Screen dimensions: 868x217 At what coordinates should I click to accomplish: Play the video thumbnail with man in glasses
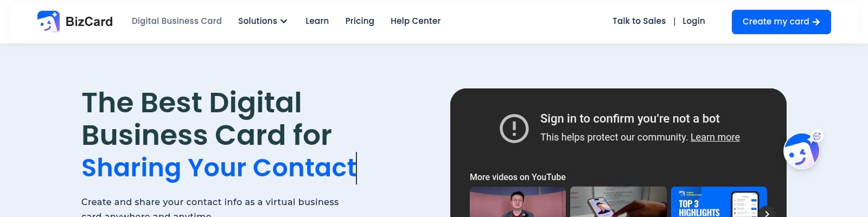518,203
